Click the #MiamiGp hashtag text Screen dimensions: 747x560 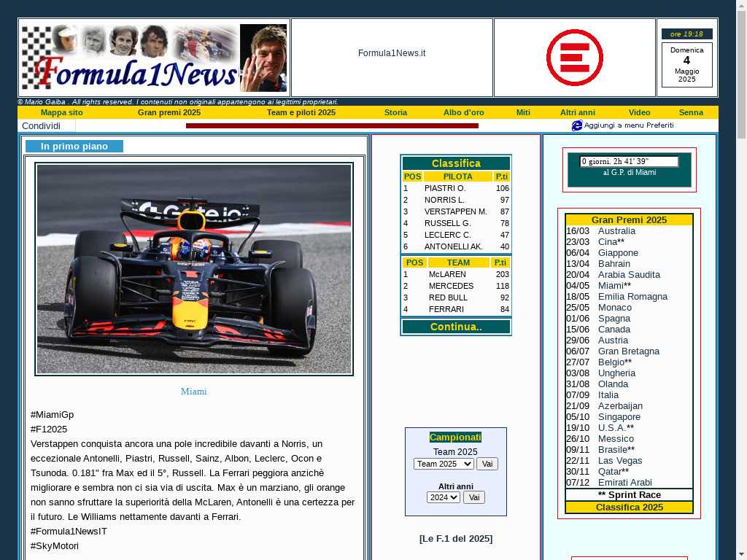[x=52, y=415]
